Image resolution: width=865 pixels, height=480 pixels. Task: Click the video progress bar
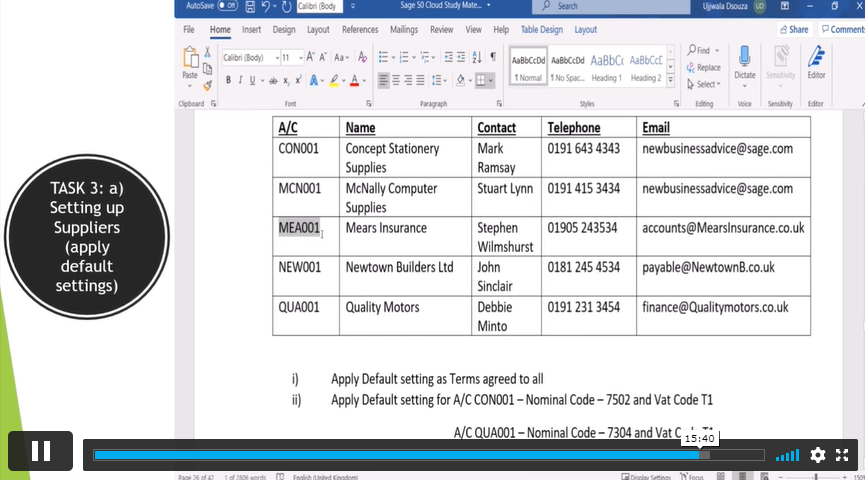coord(429,455)
